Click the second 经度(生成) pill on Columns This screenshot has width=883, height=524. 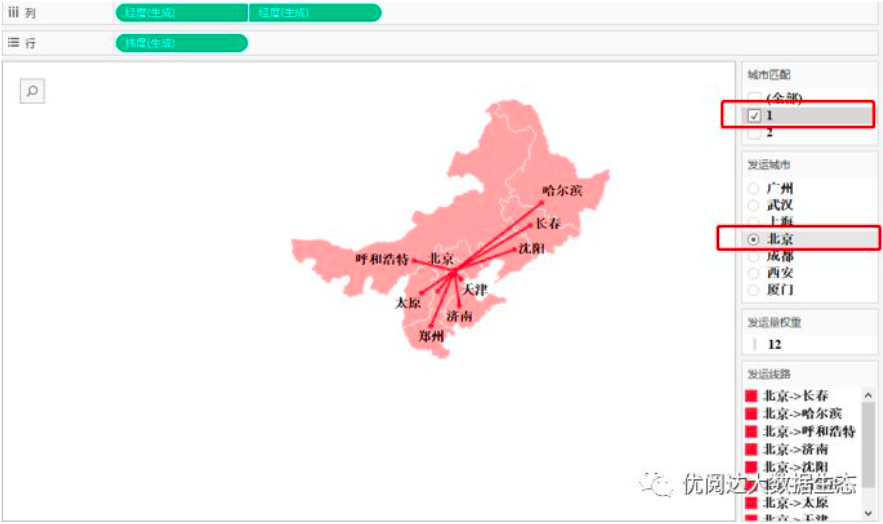click(x=314, y=13)
